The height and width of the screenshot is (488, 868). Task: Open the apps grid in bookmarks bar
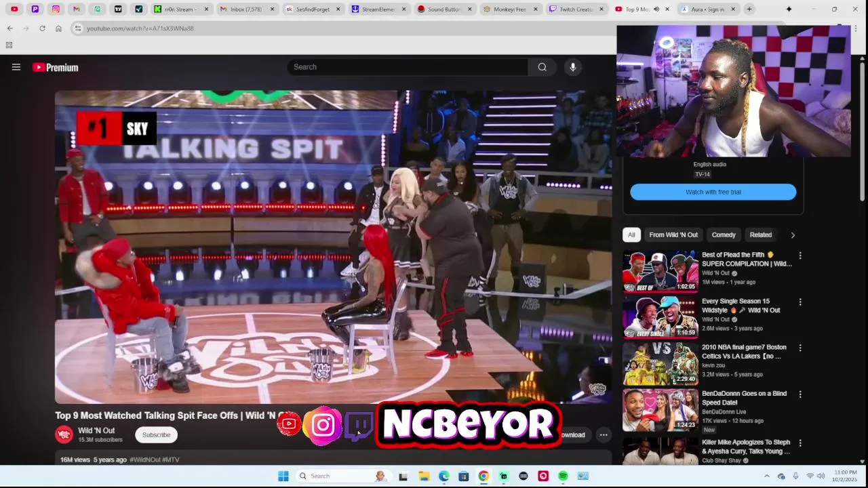(x=9, y=45)
